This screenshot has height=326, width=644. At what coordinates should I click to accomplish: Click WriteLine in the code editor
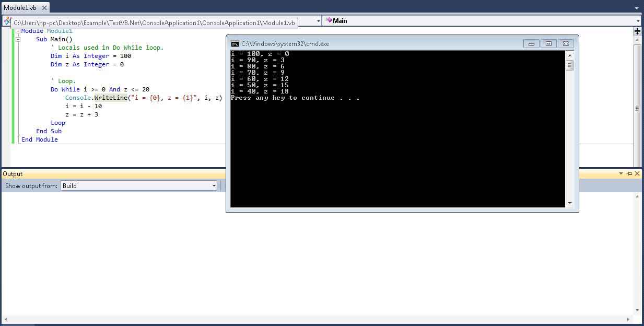111,98
